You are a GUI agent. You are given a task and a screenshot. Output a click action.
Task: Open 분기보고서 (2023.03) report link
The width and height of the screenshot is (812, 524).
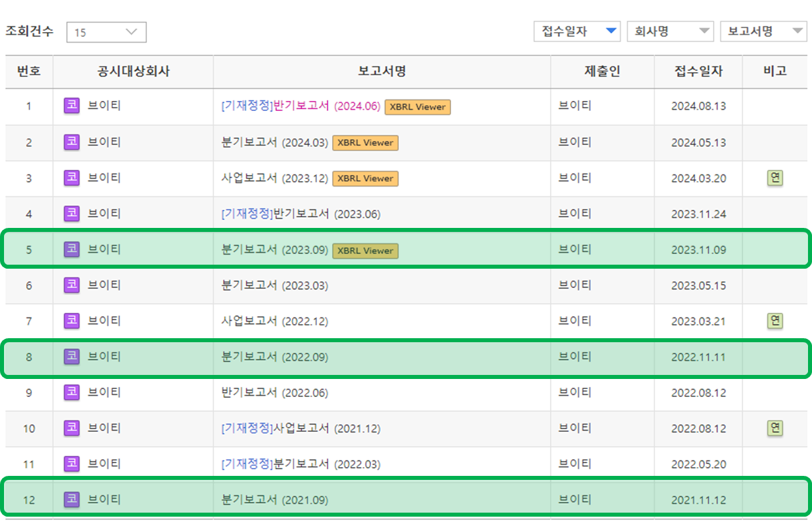[275, 285]
